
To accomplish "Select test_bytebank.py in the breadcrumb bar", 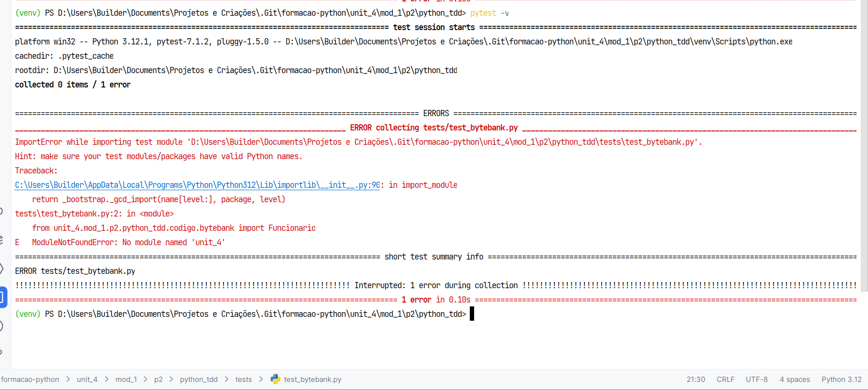I will tap(313, 379).
